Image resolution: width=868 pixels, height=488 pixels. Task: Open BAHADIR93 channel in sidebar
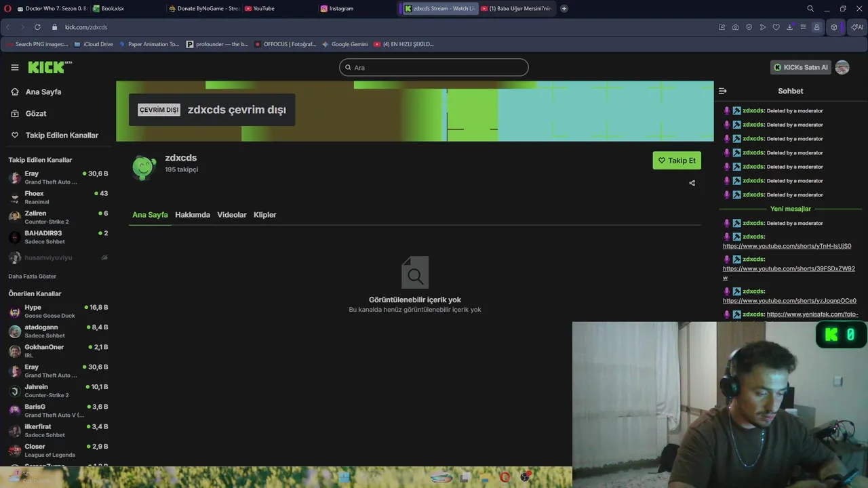pos(58,237)
